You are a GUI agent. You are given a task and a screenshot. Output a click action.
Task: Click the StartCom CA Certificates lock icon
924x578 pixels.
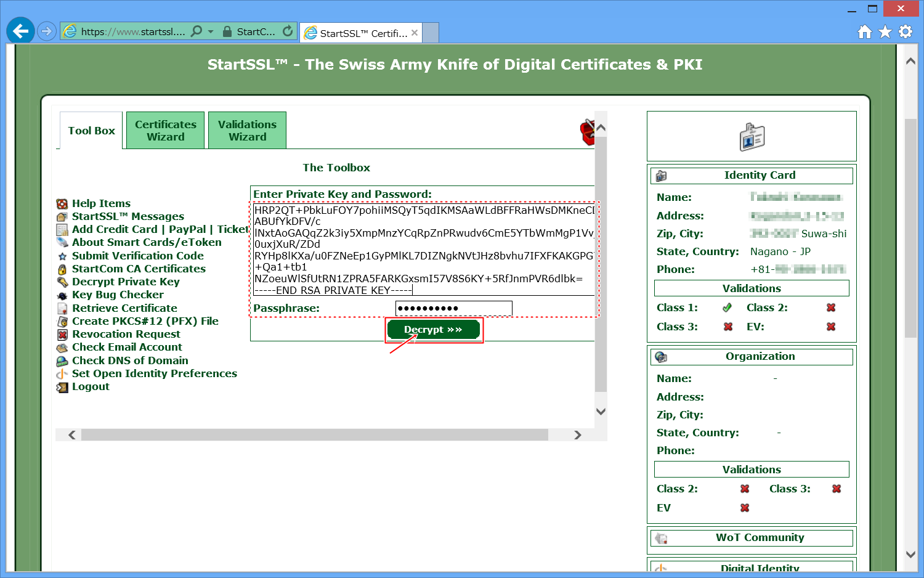[62, 269]
